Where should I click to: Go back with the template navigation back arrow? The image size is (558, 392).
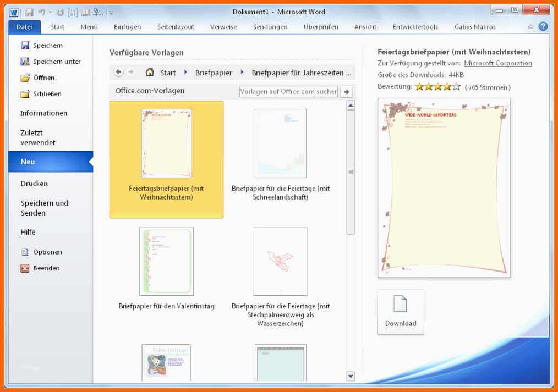[x=118, y=72]
